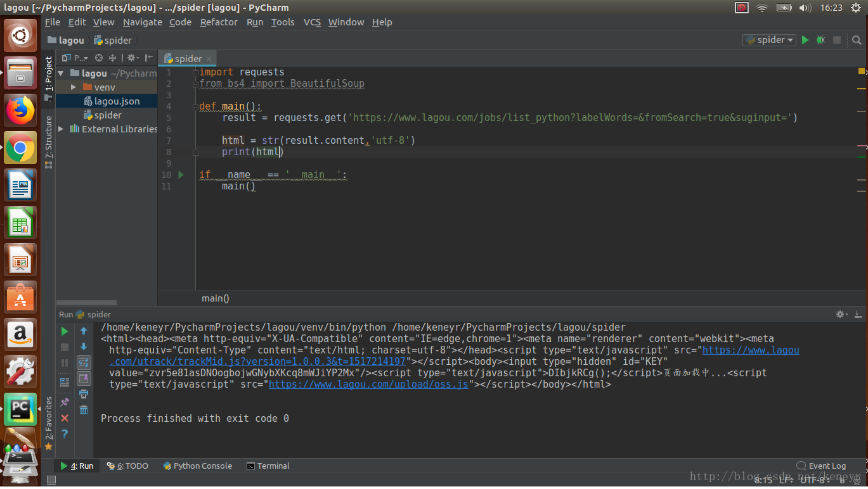
Task: Expand the venv folder
Action: click(x=74, y=87)
